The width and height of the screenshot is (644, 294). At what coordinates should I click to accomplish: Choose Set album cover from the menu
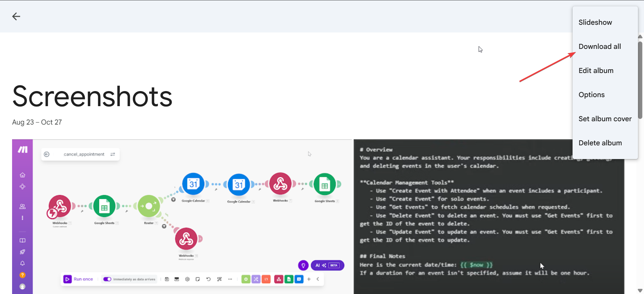tap(605, 119)
